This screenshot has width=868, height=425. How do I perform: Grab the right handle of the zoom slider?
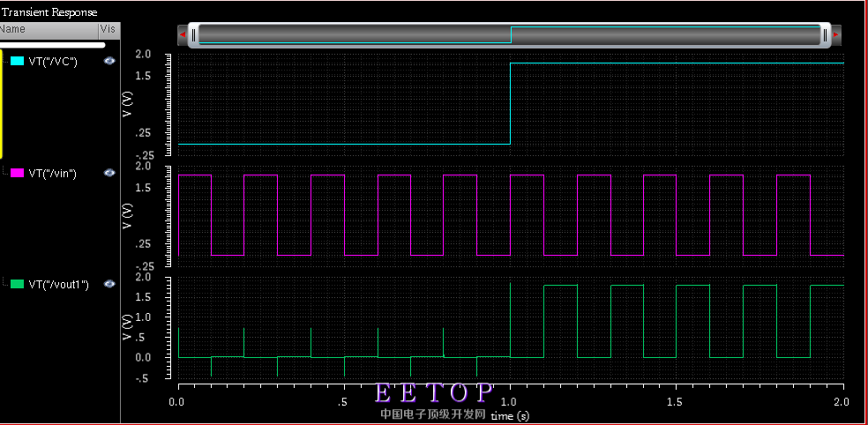[825, 35]
